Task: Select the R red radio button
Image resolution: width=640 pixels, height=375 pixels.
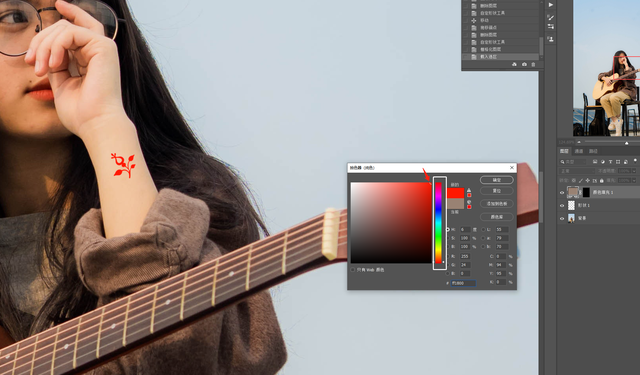Action: click(x=448, y=256)
